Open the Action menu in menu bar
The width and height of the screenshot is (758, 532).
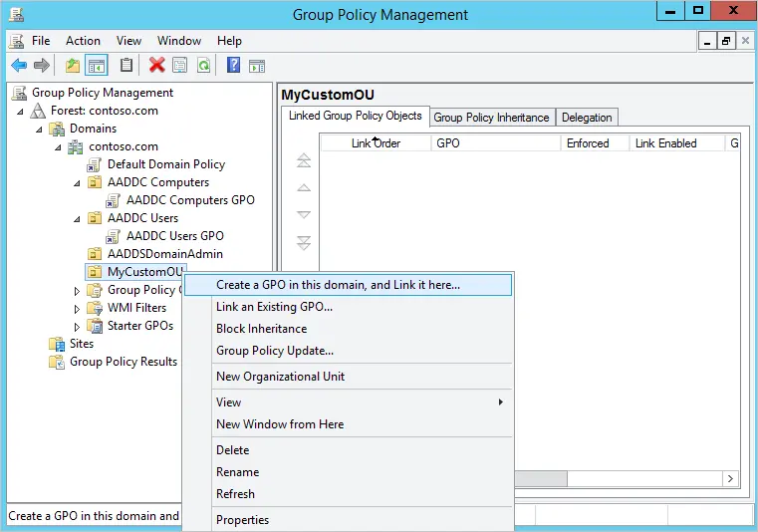[83, 41]
